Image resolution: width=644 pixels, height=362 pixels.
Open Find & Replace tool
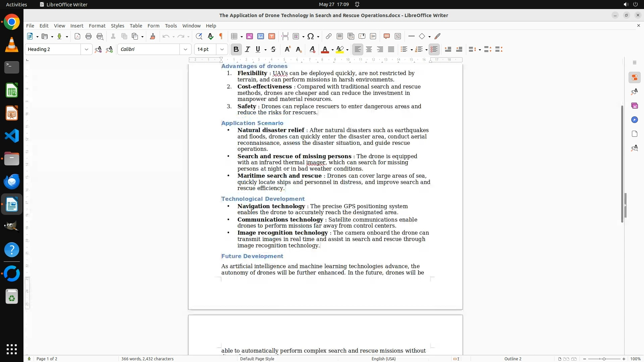(199, 36)
